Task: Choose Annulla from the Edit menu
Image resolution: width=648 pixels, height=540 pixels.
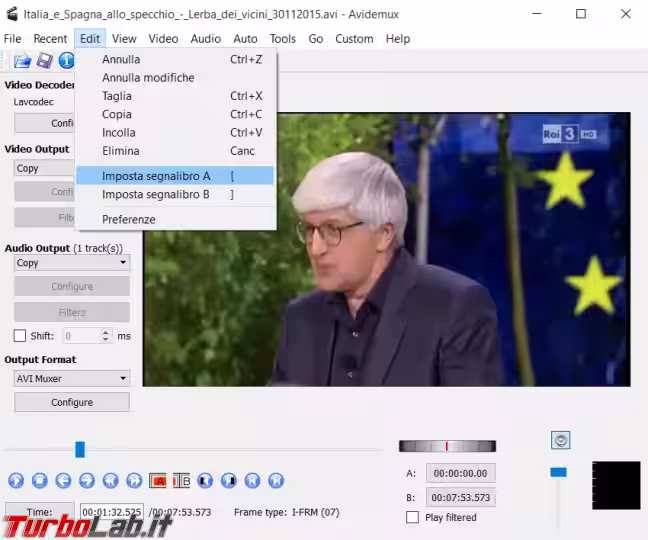Action: click(175, 59)
